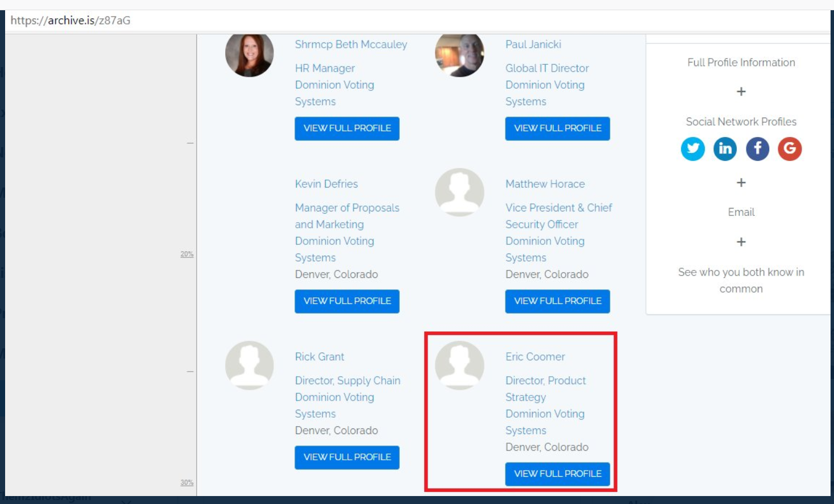Open the Matthew Horace name link
The width and height of the screenshot is (834, 504).
tap(545, 184)
